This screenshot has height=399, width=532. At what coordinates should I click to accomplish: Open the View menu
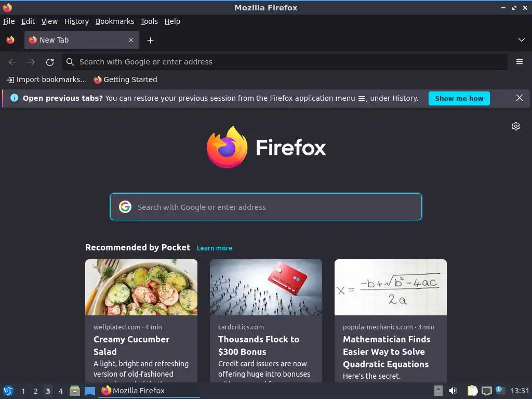49,21
